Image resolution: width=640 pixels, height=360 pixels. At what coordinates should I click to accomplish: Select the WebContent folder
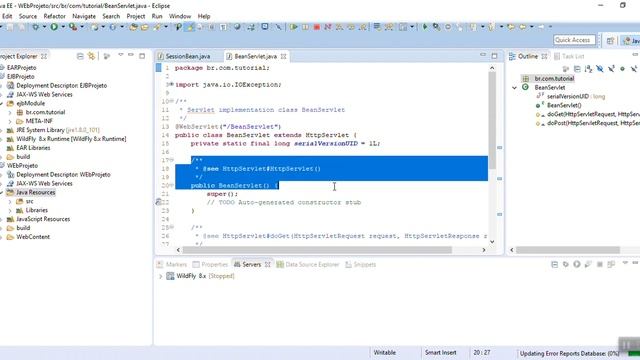(x=33, y=237)
